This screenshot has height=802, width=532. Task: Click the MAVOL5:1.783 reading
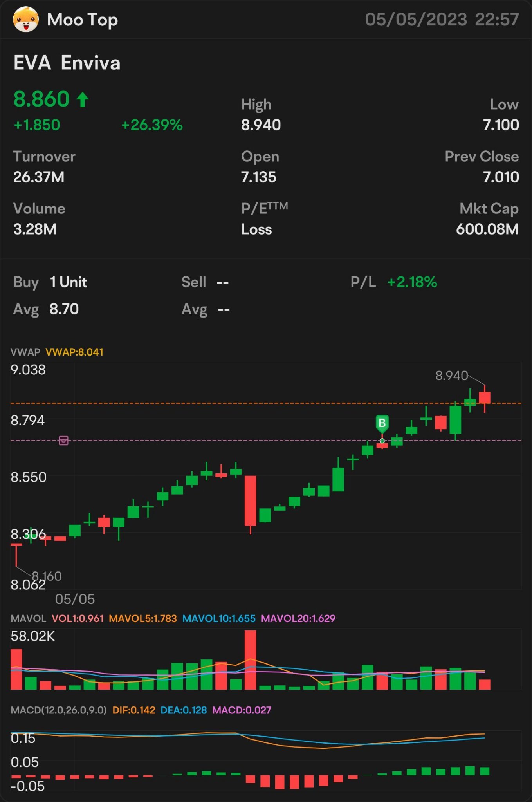143,618
